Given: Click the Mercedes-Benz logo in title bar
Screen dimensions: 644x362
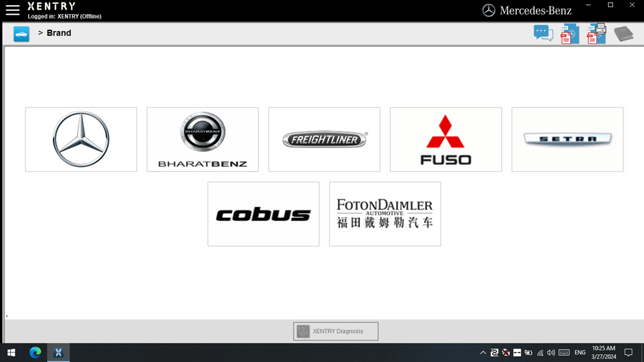Looking at the screenshot, I should pyautogui.click(x=527, y=11).
